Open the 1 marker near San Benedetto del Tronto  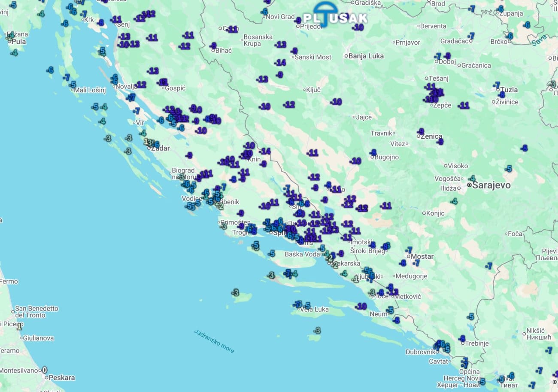click(x=19, y=326)
